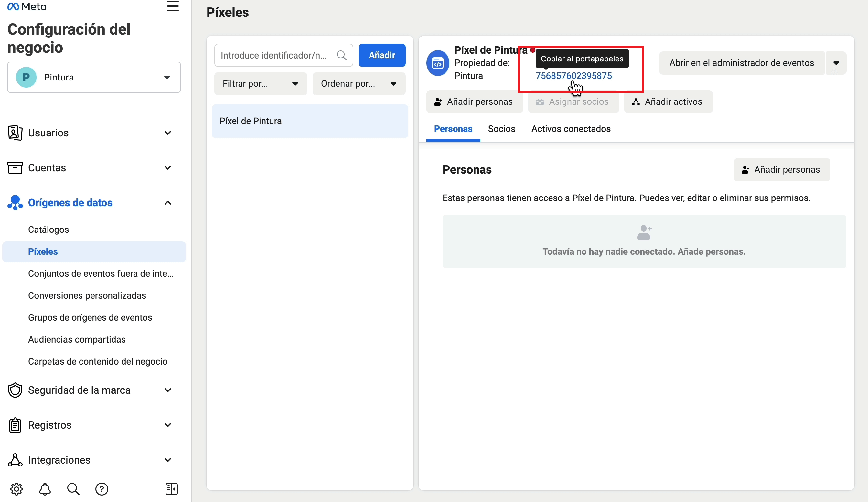This screenshot has height=502, width=868.
Task: Click the Usuarios section label
Action: click(48, 133)
